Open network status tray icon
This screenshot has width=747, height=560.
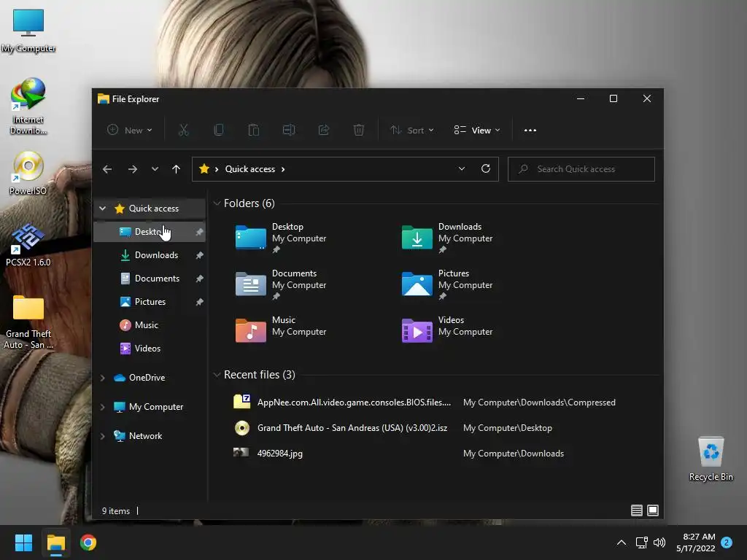[641, 542]
